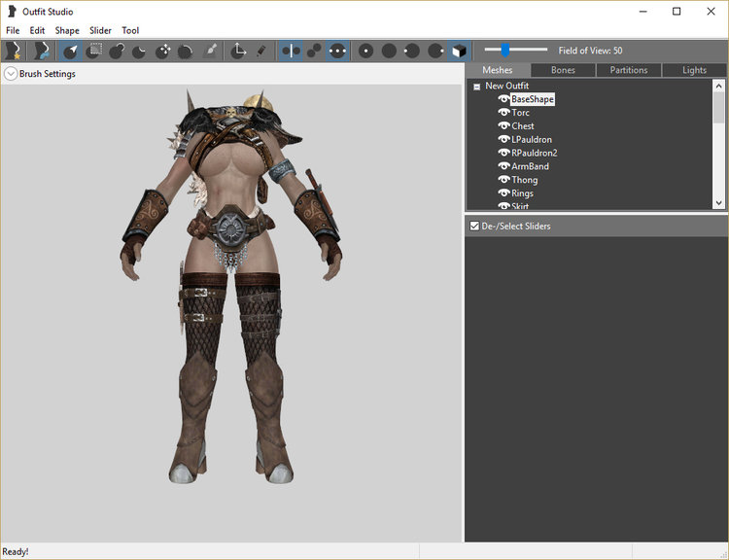Viewport: 729px width, 560px height.
Task: Toggle visibility of the Rings mesh
Action: (x=503, y=193)
